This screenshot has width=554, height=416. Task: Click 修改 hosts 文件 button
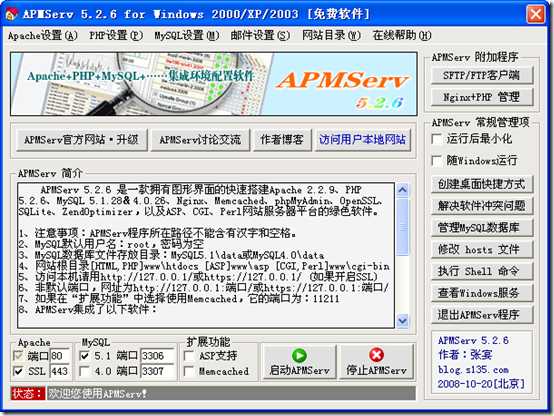click(482, 250)
